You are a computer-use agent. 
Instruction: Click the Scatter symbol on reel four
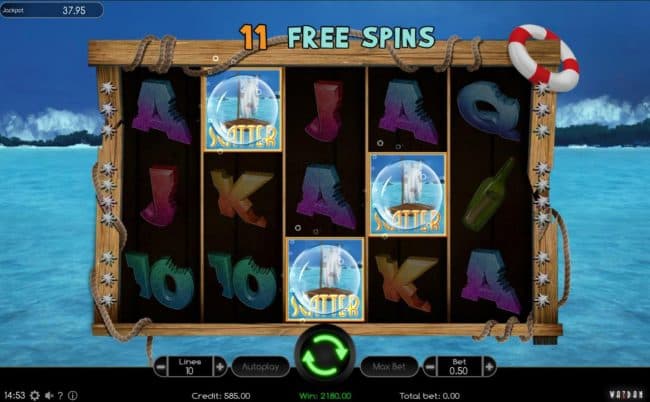tap(408, 194)
